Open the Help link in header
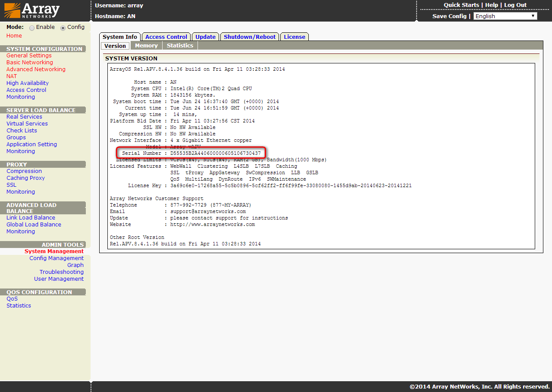This screenshot has width=552, height=392. (492, 5)
